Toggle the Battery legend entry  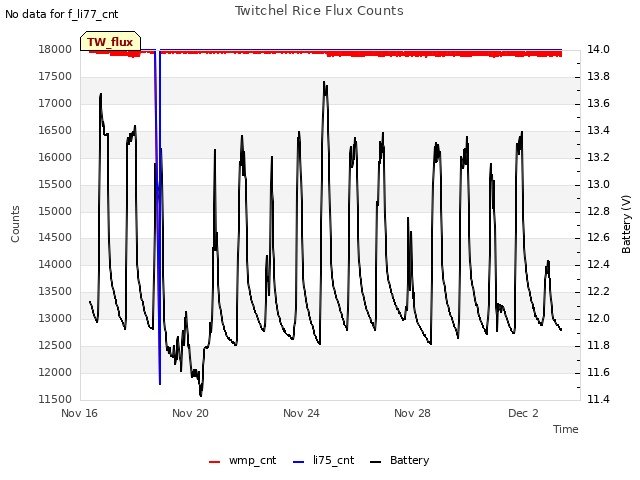pyautogui.click(x=399, y=460)
